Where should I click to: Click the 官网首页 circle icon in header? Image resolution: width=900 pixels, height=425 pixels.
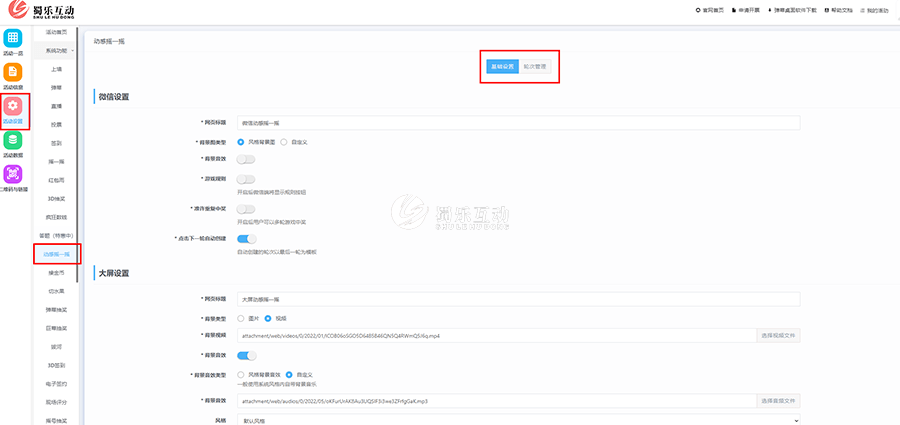698,10
